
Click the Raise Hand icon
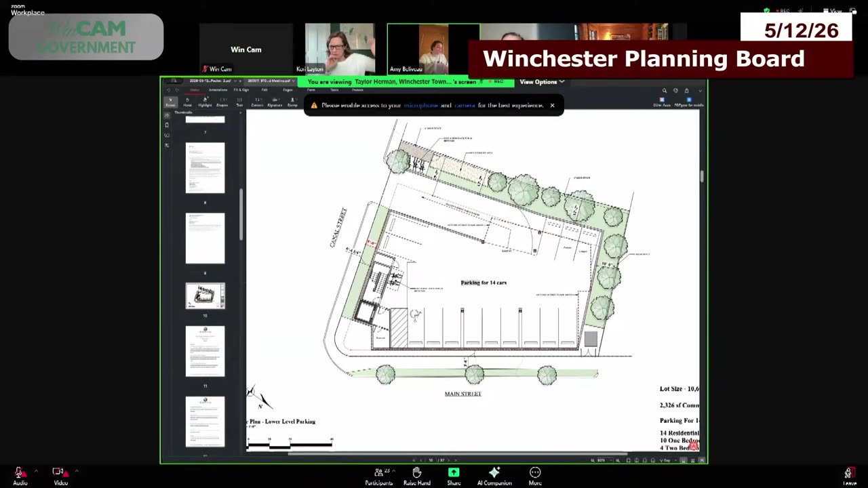417,472
